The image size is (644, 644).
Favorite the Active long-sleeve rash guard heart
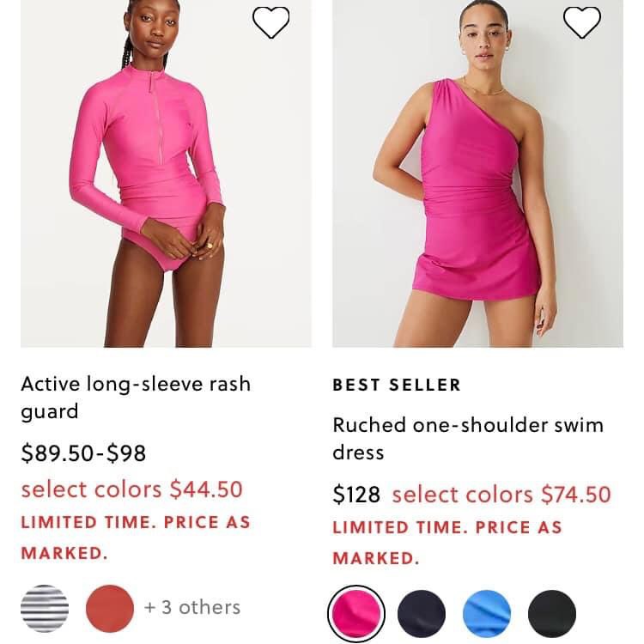point(270,23)
